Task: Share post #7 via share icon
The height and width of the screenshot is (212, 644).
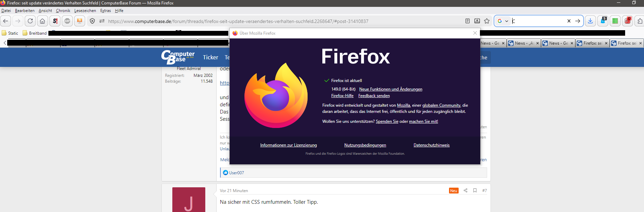Action: (x=465, y=190)
